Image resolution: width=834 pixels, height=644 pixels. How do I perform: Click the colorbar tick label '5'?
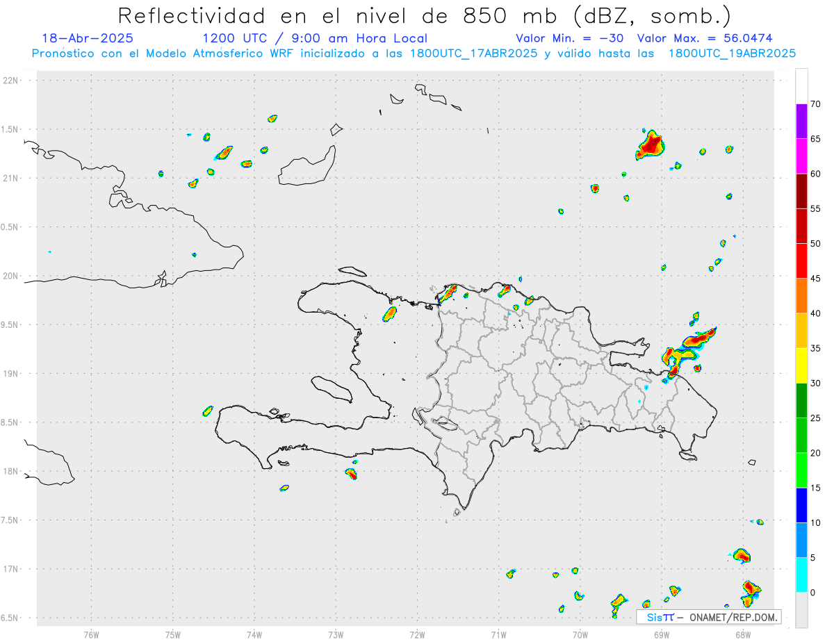pyautogui.click(x=812, y=558)
